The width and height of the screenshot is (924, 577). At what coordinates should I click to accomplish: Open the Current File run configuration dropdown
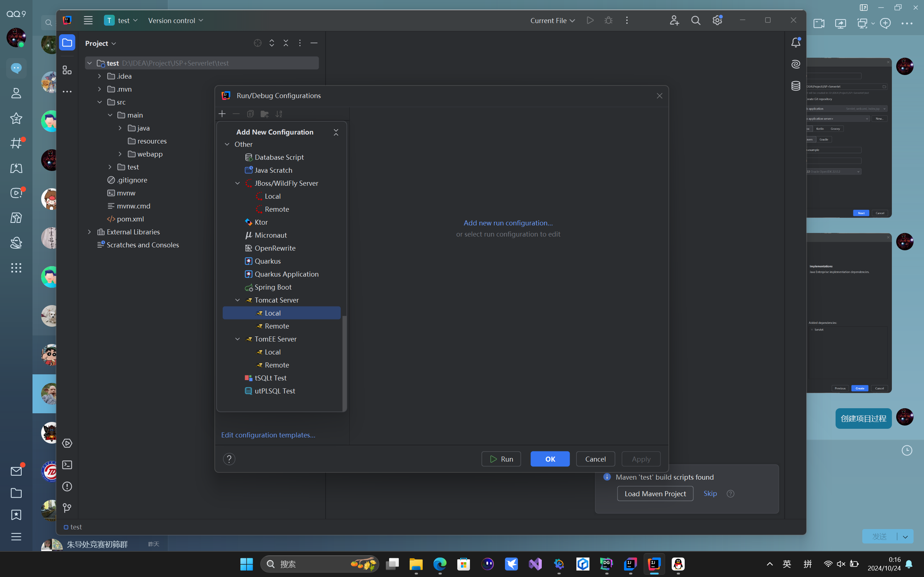tap(552, 21)
